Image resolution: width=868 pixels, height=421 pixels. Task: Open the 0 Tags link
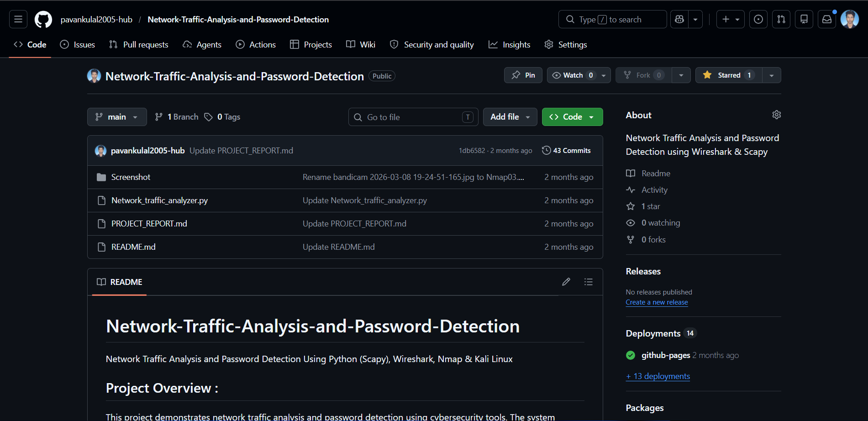(222, 117)
